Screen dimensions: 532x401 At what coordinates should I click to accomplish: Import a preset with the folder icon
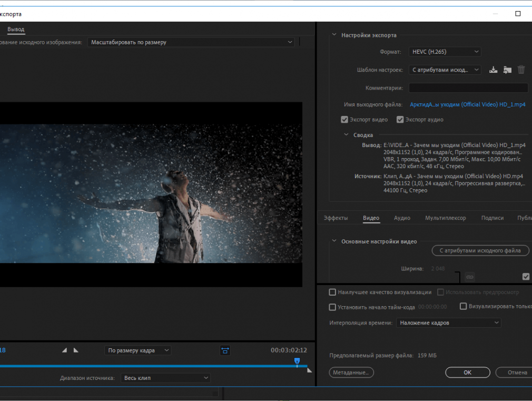507,70
